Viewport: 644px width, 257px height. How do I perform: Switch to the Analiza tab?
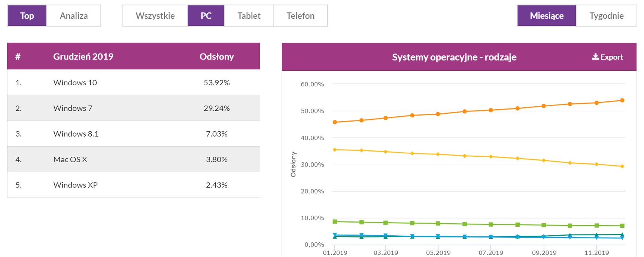(74, 16)
